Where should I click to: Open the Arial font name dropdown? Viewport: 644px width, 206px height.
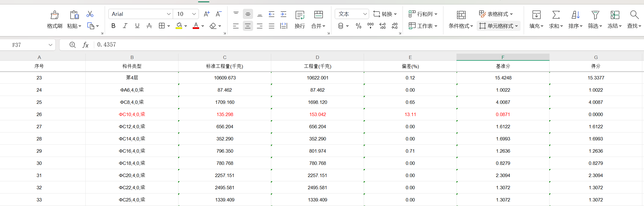(169, 14)
